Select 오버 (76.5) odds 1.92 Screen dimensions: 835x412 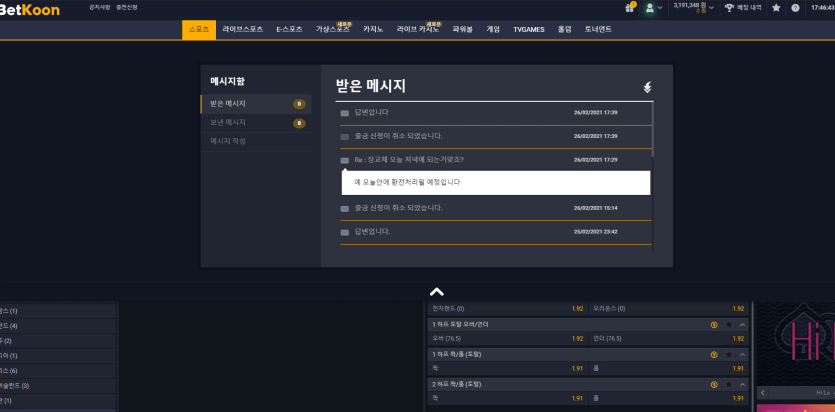pos(507,339)
